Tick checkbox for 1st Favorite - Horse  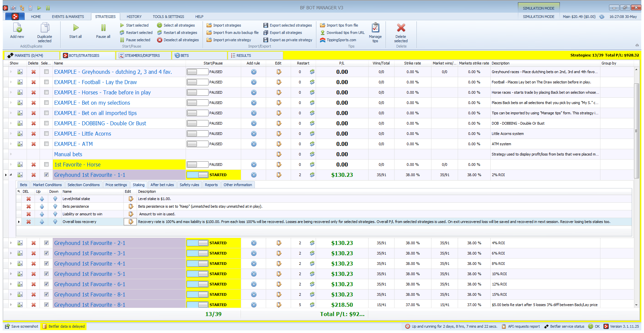(46, 165)
